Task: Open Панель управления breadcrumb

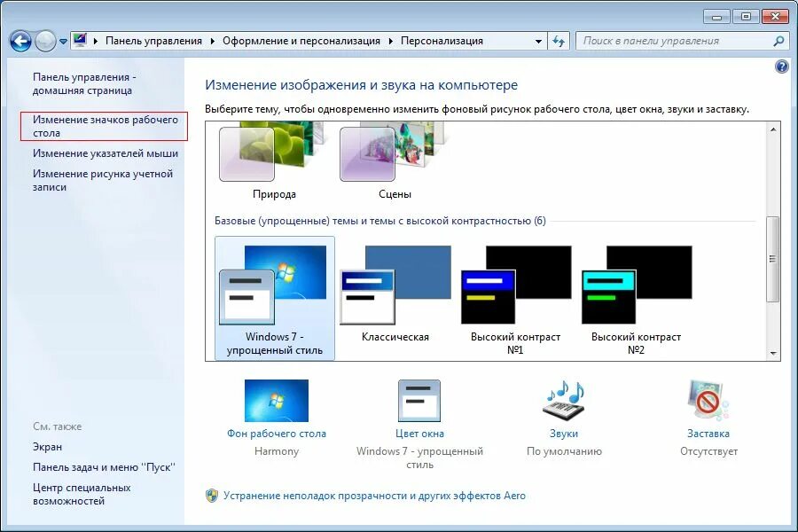Action: pyautogui.click(x=153, y=41)
